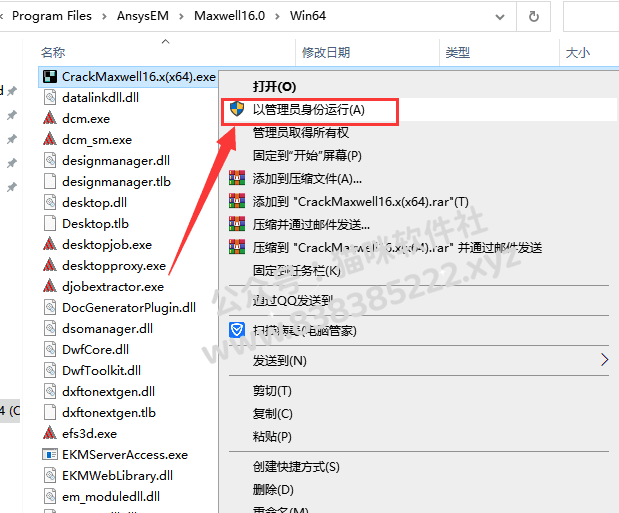The image size is (619, 513).
Task: Click the EKMServerAccess.exe icon
Action: [x=50, y=455]
